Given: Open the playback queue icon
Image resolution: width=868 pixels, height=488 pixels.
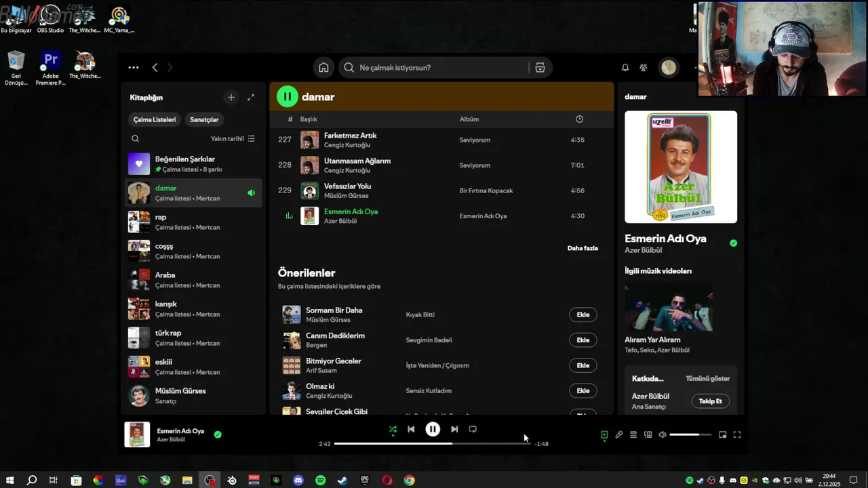Looking at the screenshot, I should click(633, 434).
